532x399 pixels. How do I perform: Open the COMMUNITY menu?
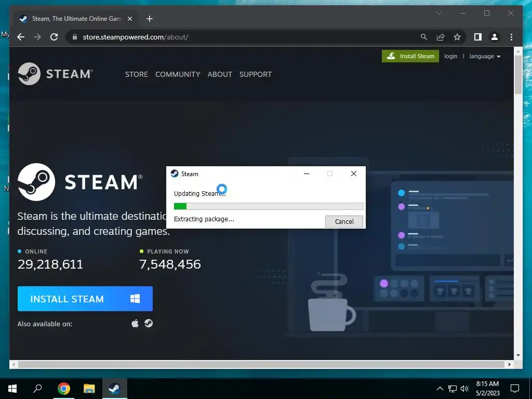(178, 74)
